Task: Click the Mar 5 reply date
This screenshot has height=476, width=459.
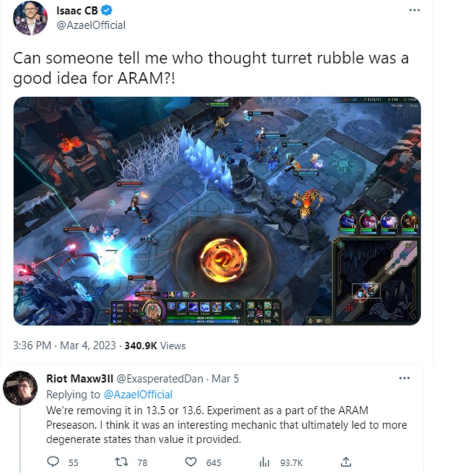Action: tap(225, 378)
